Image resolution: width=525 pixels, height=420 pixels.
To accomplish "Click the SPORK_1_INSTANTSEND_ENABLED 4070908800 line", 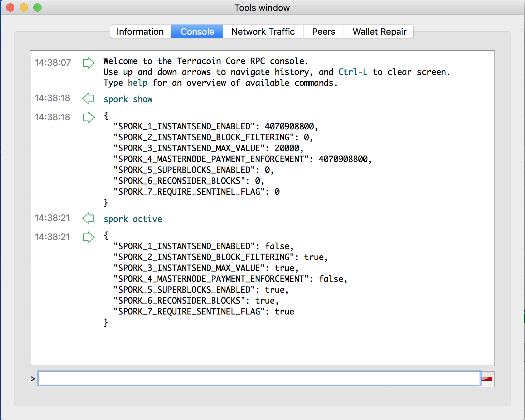I will point(216,127).
